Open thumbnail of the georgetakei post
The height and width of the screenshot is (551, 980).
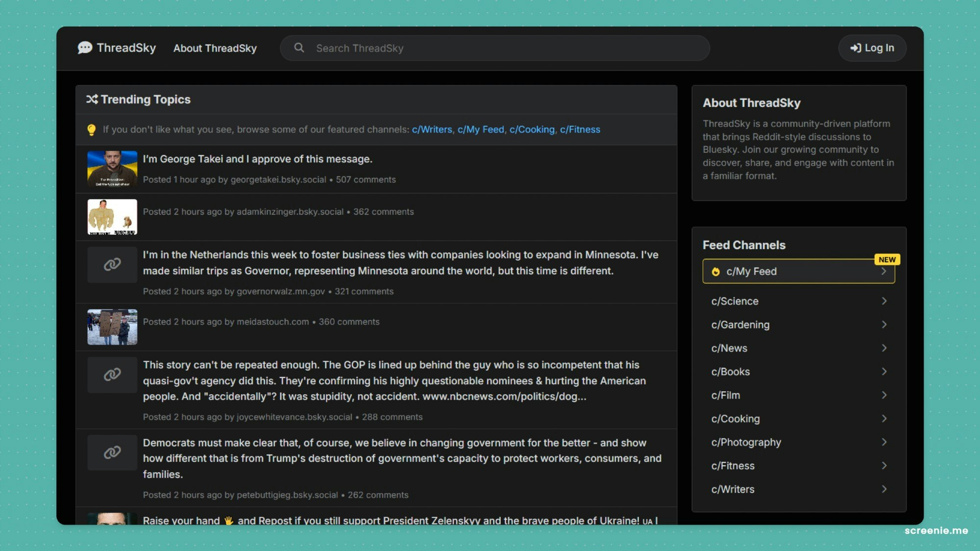point(112,169)
